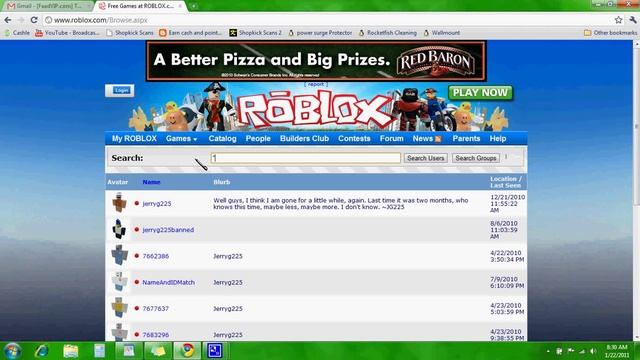This screenshot has width=640, height=360.
Task: Open News nav item
Action: point(422,139)
